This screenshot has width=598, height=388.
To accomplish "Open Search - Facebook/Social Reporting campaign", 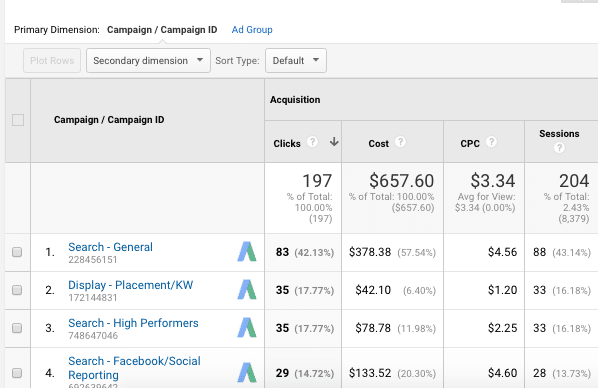I will (134, 368).
